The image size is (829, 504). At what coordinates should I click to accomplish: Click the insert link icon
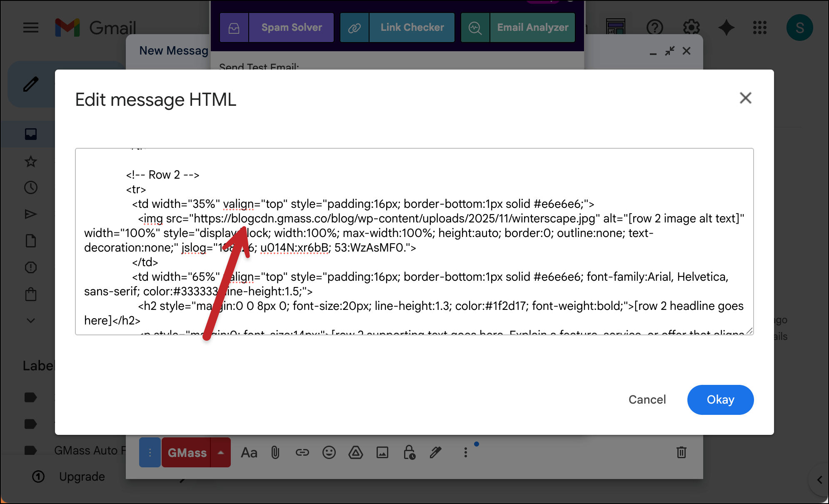tap(302, 452)
